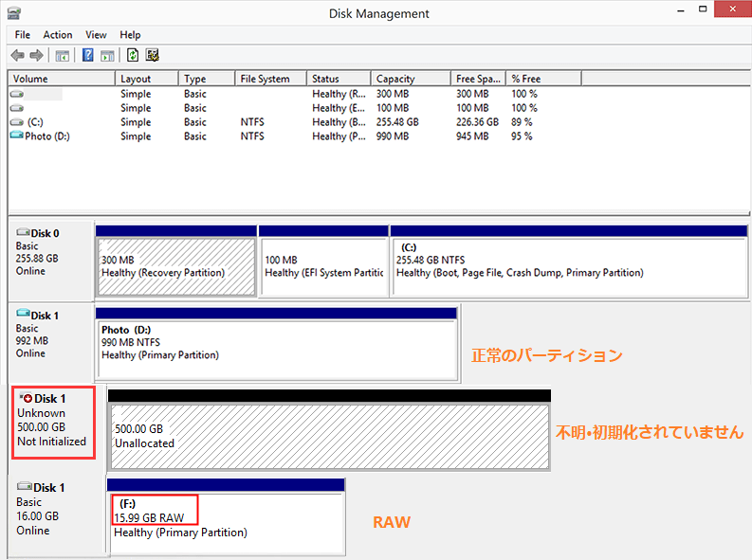Open the View menu
Screen dimensions: 752x560
click(x=96, y=35)
